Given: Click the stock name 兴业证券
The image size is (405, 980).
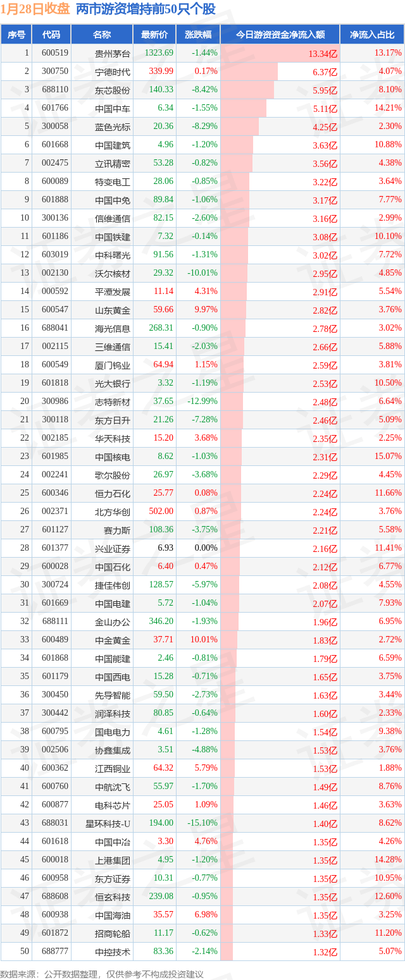Looking at the screenshot, I should click(x=113, y=549).
